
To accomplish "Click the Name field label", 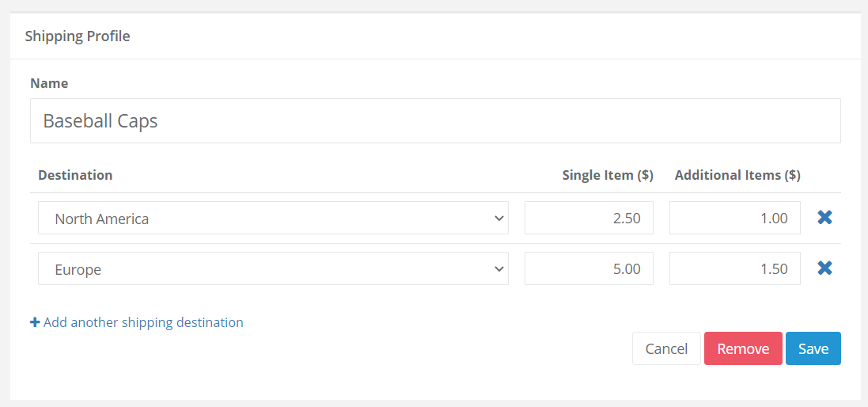I will coord(49,84).
